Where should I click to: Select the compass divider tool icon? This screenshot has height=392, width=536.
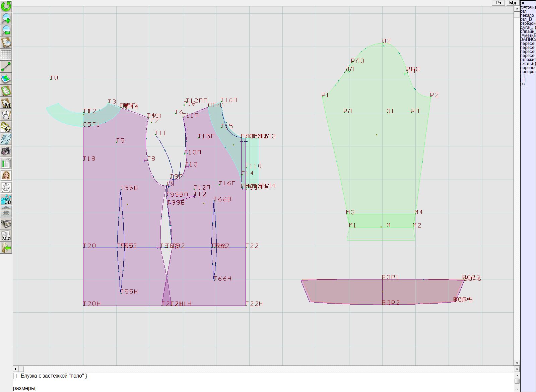[x=6, y=115]
